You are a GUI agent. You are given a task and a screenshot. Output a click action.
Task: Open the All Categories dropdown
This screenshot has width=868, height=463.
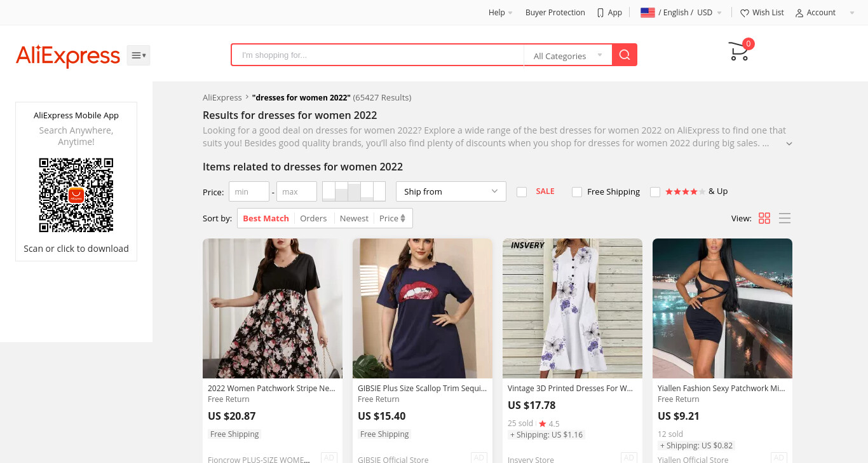tap(568, 56)
